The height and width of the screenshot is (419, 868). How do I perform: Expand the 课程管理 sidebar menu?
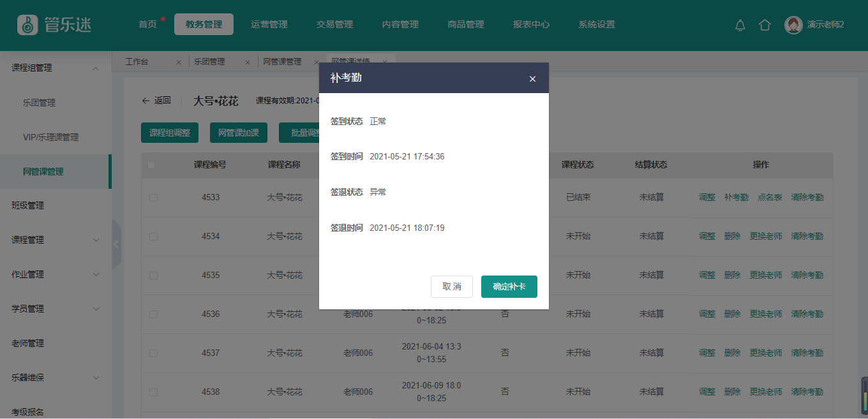[96, 240]
